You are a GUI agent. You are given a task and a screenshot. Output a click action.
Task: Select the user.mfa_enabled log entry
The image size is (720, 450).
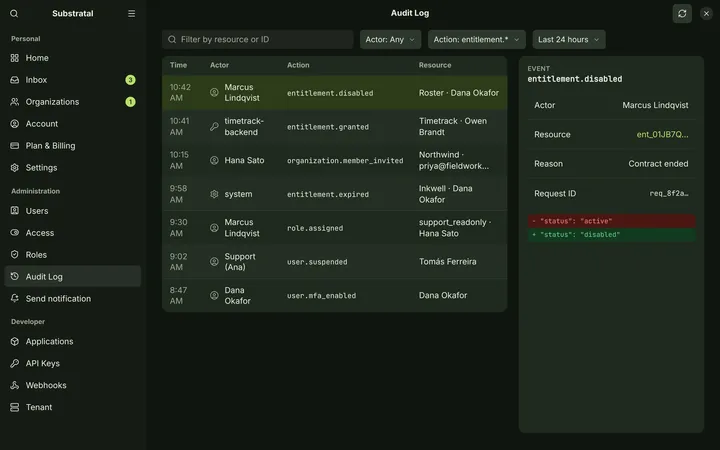[334, 295]
